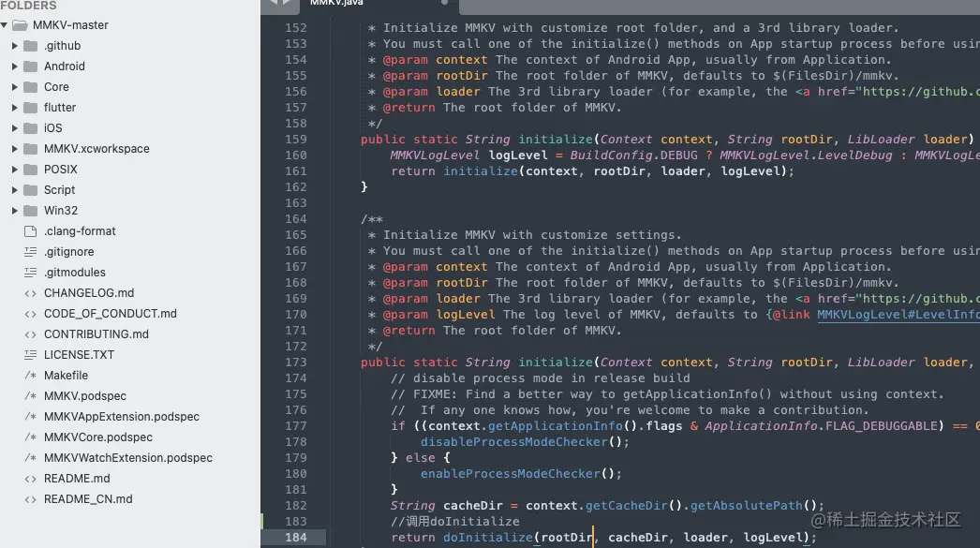The height and width of the screenshot is (548, 980).
Task: Click the Core folder icon
Action: tap(31, 87)
